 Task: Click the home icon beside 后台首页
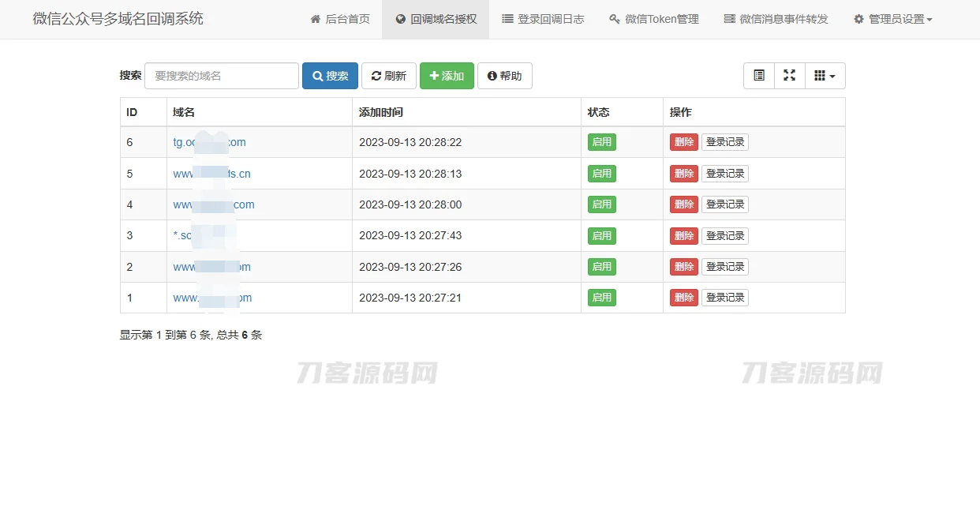coord(316,20)
